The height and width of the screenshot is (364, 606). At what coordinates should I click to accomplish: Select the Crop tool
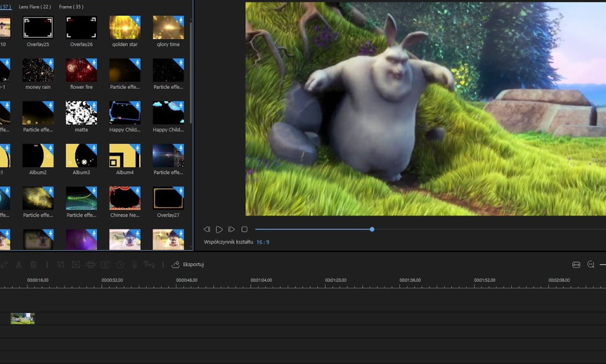60,265
